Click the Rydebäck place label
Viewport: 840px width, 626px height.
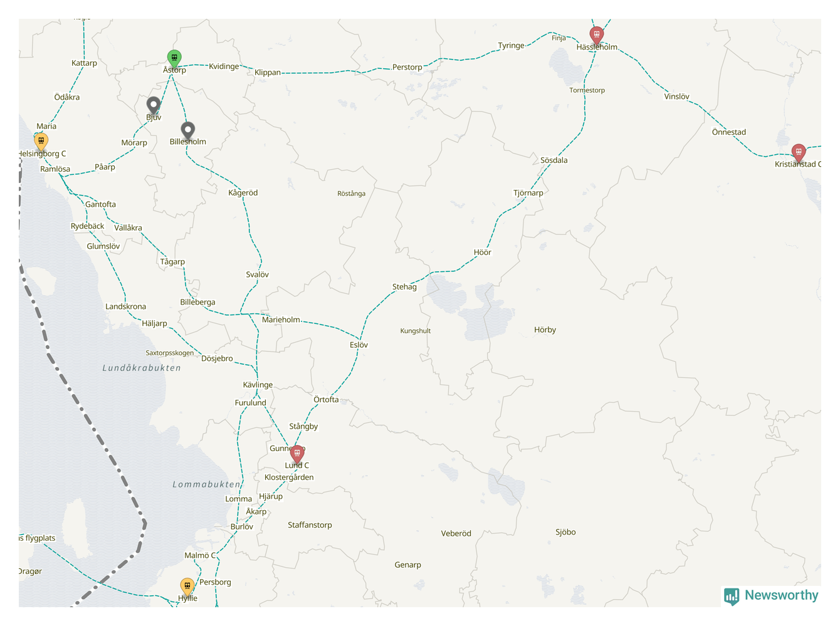pyautogui.click(x=87, y=226)
